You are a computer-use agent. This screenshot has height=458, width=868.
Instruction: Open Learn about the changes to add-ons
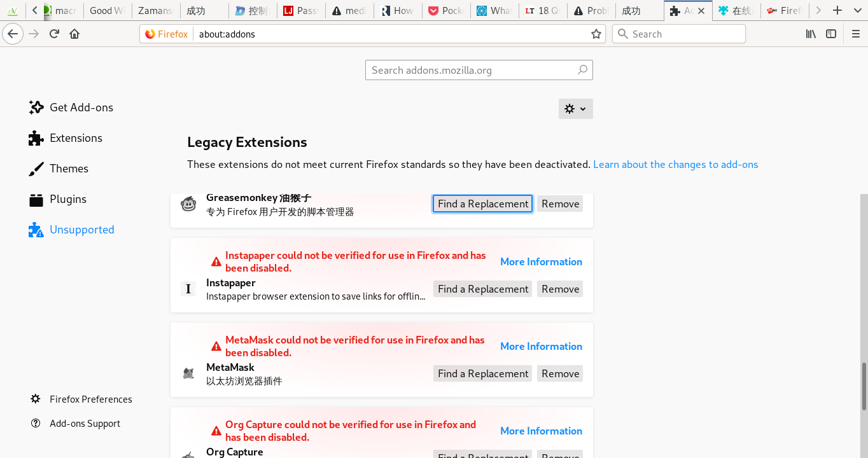click(x=676, y=164)
